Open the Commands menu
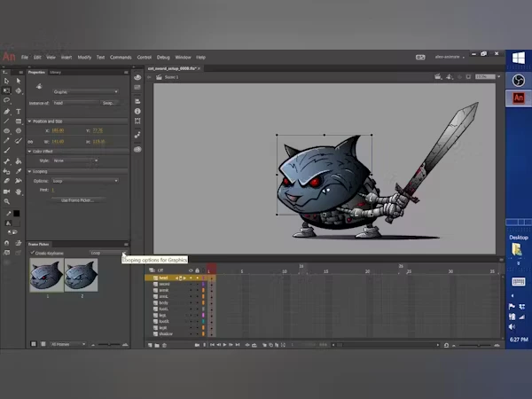The image size is (532, 399). [x=121, y=58]
